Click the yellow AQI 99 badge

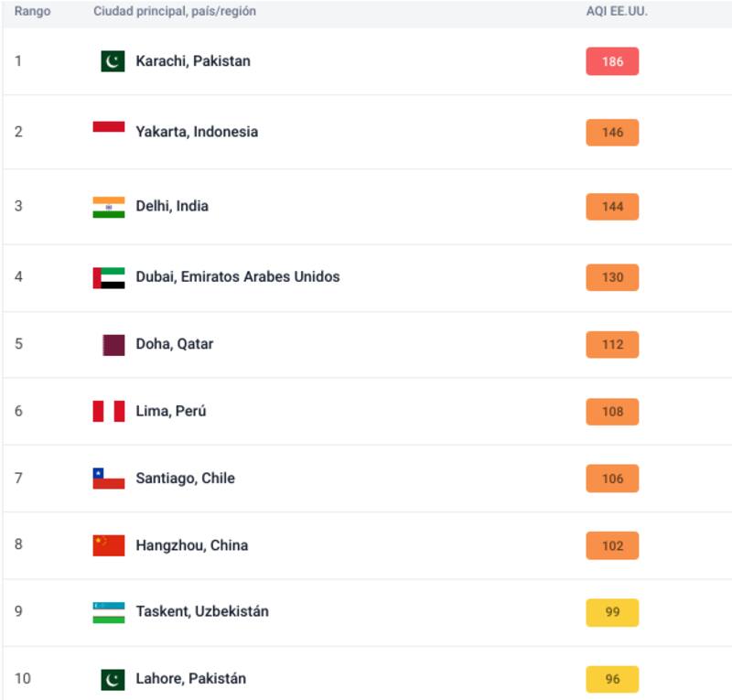(612, 612)
